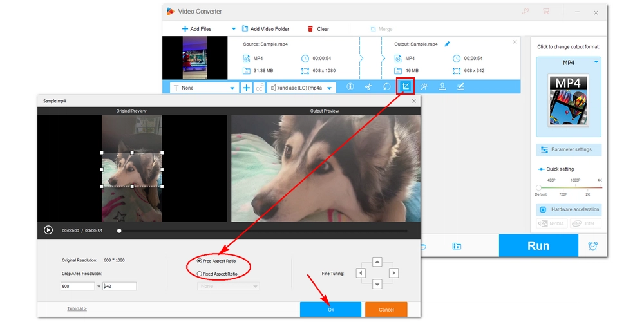Open the video info icon
This screenshot has height=322, width=644.
[x=350, y=87]
